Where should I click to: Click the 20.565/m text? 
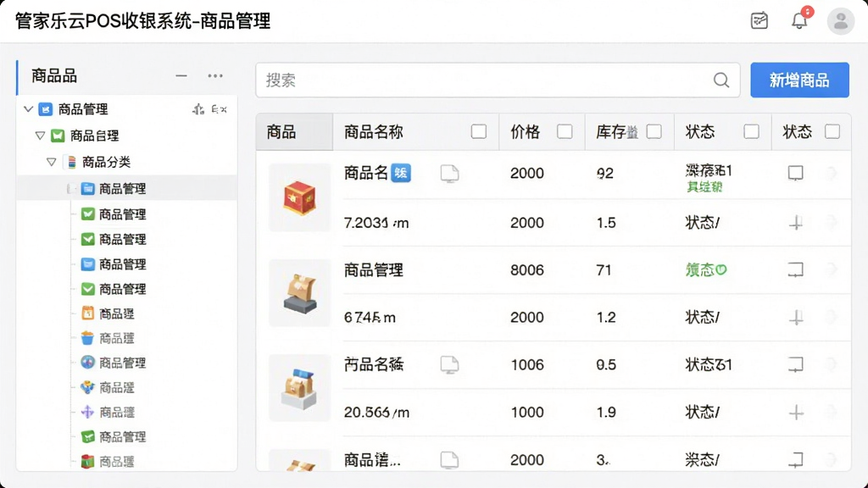tap(376, 413)
